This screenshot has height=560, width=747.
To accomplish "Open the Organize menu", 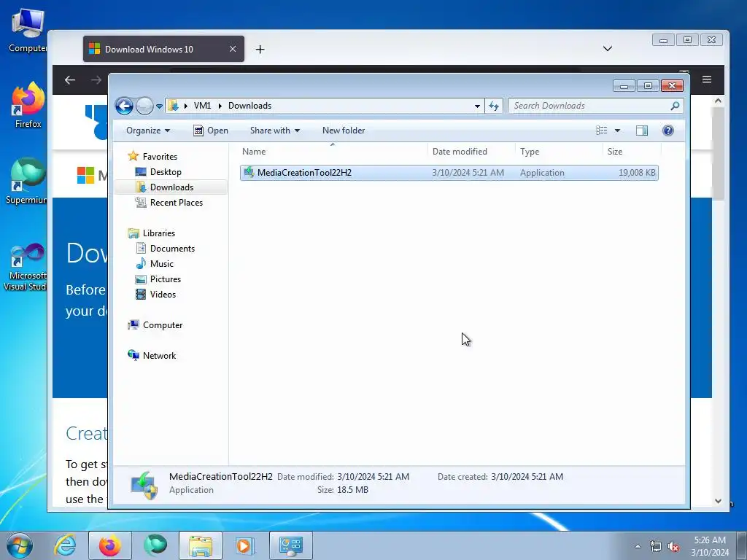I will click(x=147, y=131).
